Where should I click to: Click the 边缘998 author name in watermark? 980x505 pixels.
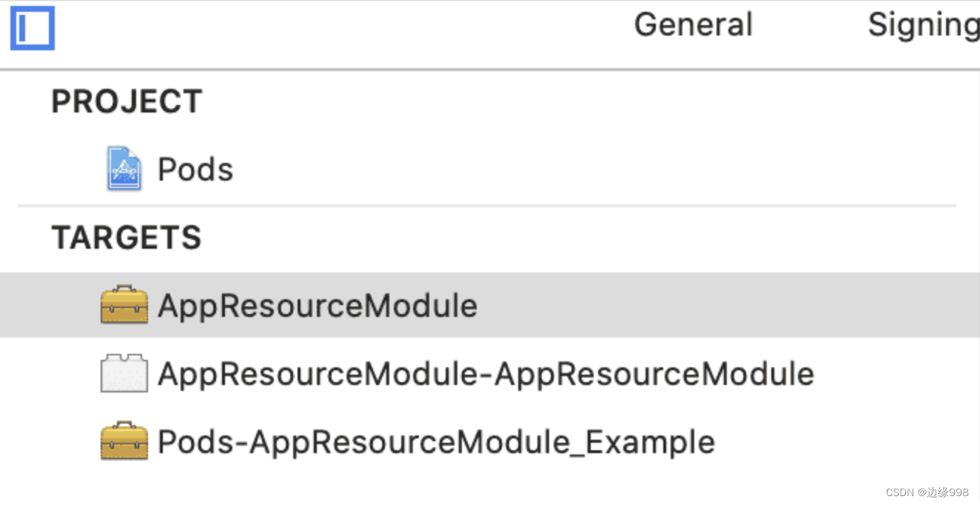pos(948,492)
